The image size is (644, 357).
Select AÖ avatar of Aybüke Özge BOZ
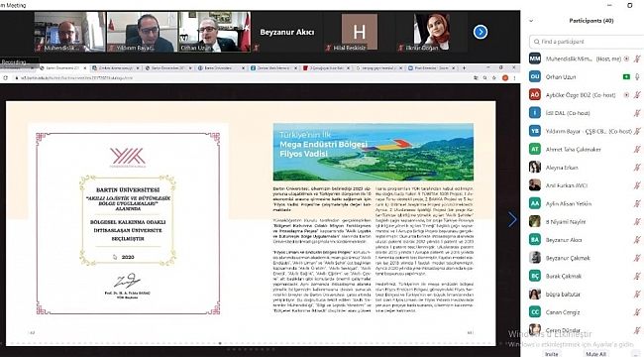tap(535, 95)
